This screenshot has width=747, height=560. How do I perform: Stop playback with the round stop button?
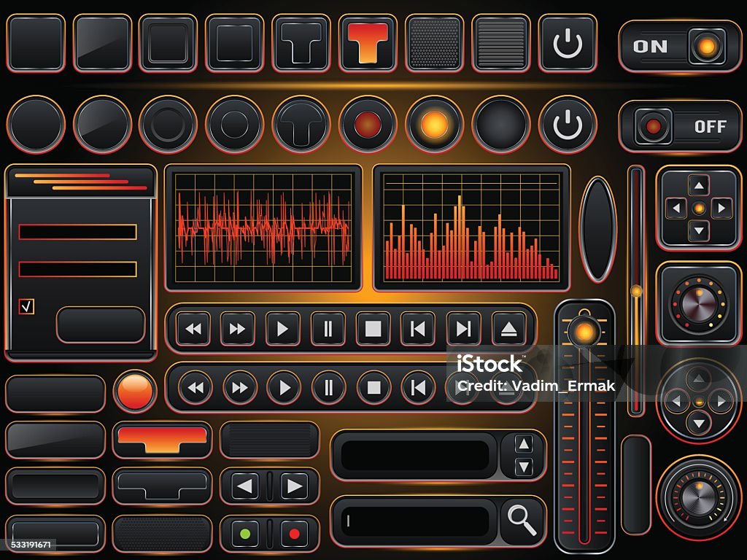click(x=374, y=388)
